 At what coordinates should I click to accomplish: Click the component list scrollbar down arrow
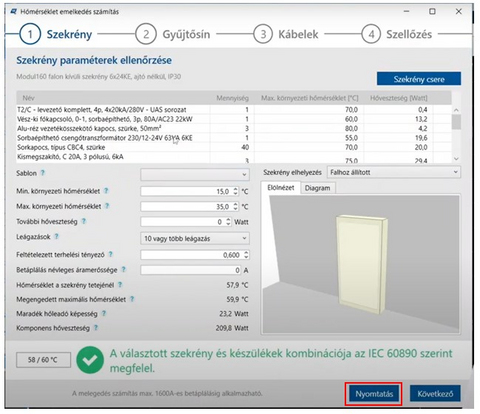pos(456,159)
